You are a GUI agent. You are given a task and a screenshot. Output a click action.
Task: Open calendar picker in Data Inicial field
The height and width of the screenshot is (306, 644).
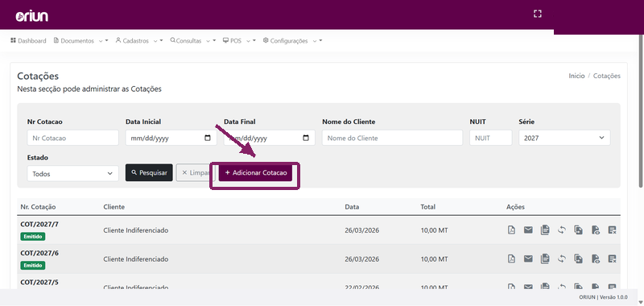coord(208,138)
